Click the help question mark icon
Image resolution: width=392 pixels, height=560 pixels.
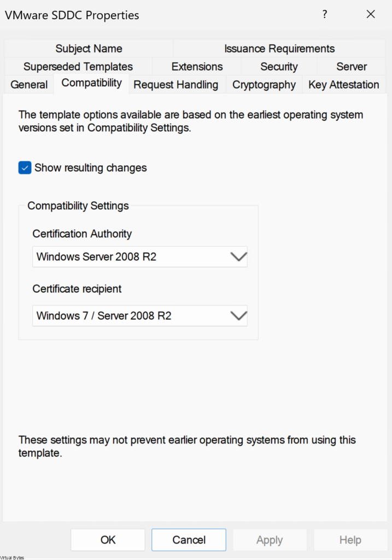(324, 15)
